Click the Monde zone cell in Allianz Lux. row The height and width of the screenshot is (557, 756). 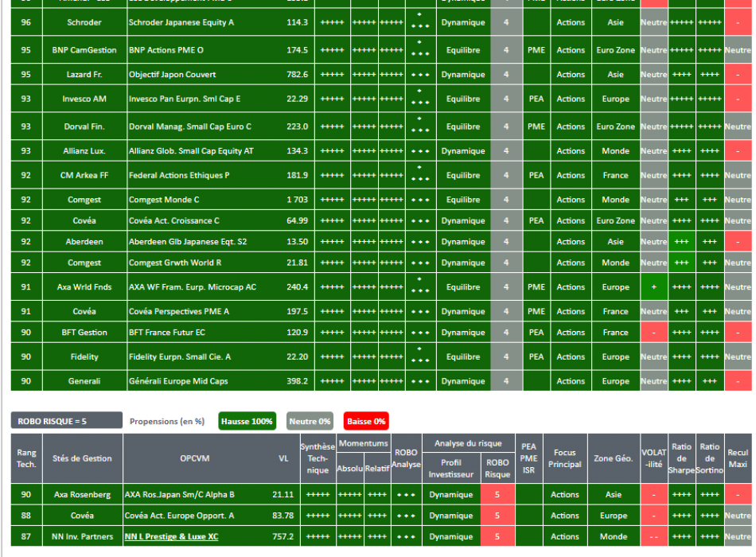pos(615,151)
